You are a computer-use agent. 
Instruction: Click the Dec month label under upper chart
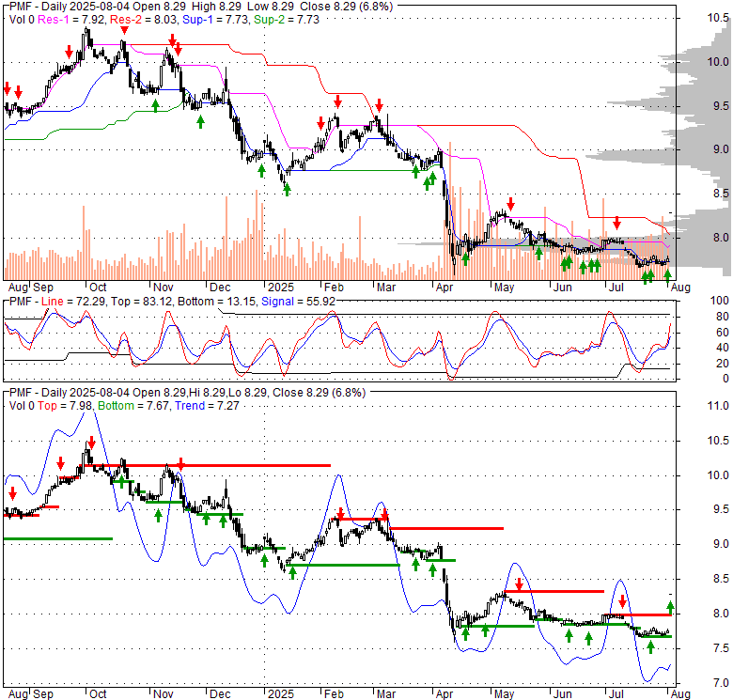(220, 288)
